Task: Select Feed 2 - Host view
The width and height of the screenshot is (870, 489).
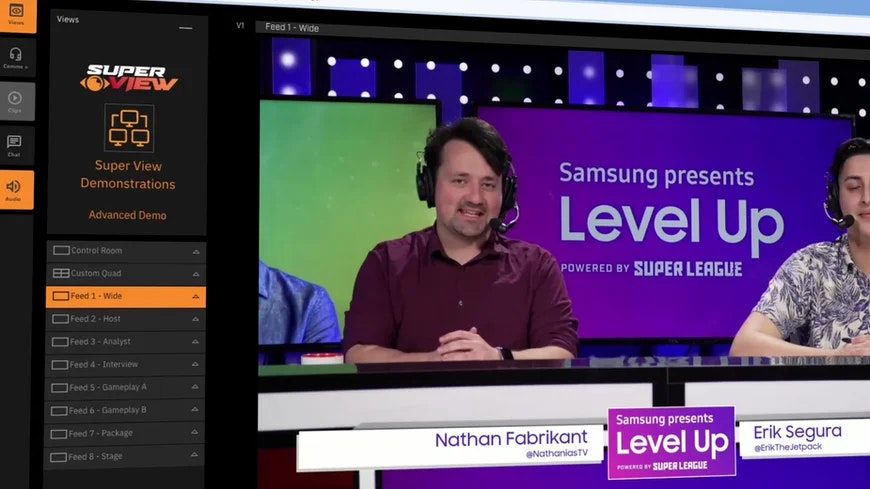Action: click(125, 319)
